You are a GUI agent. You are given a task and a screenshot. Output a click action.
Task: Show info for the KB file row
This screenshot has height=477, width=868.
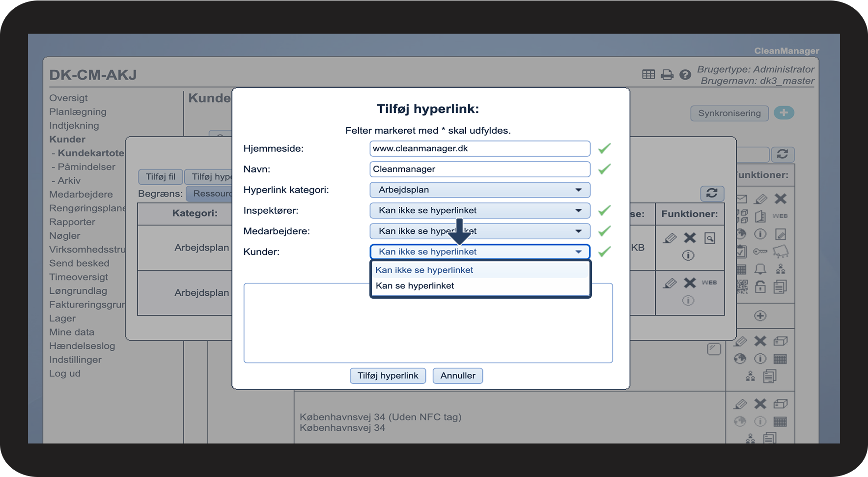[x=688, y=255]
